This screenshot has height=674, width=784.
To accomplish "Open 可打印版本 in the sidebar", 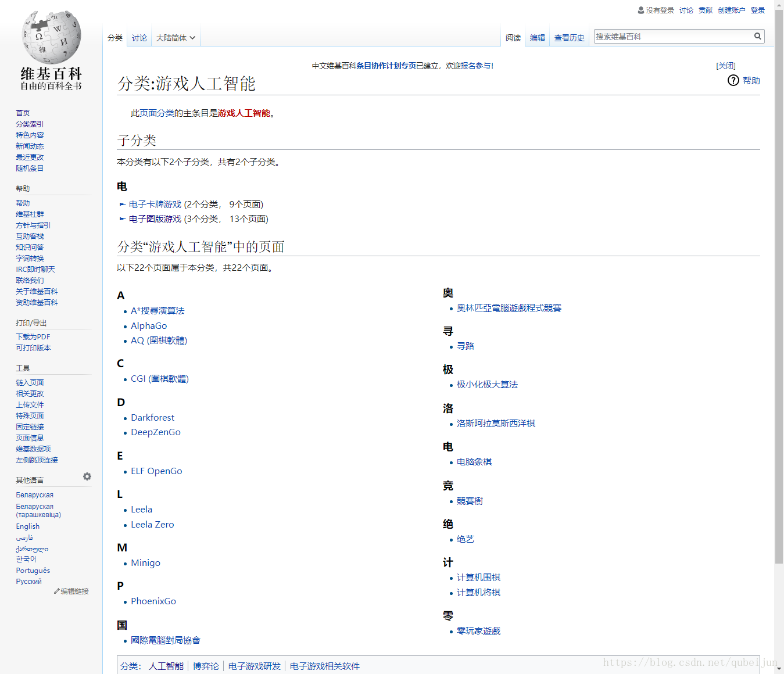I will tap(33, 348).
